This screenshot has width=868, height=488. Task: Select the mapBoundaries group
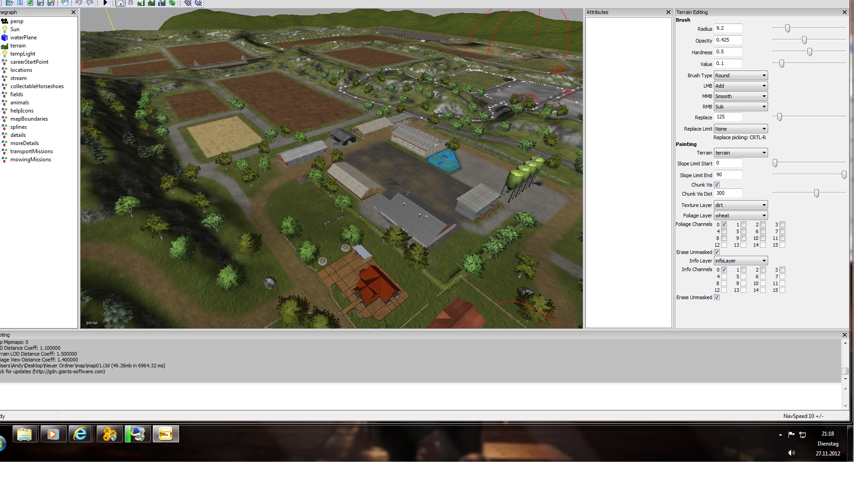(29, 119)
